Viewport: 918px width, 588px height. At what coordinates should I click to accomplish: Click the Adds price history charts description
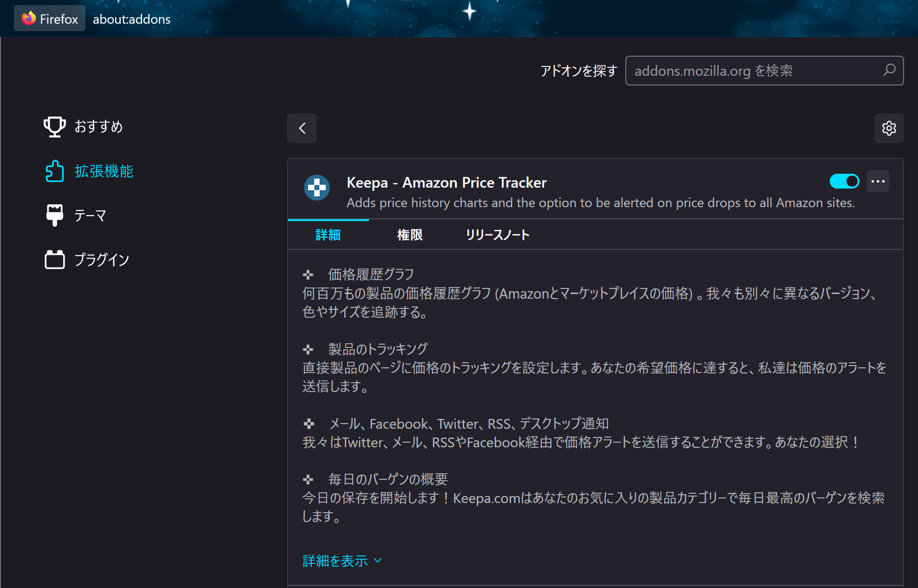tap(601, 203)
